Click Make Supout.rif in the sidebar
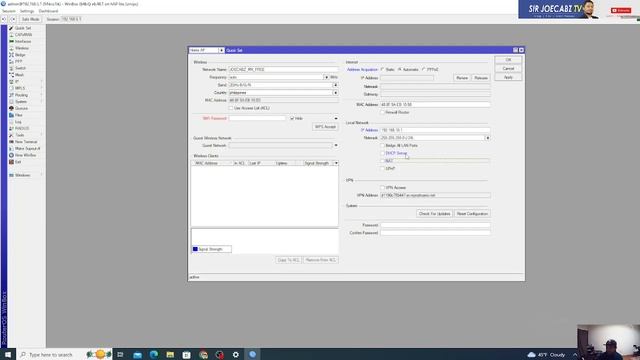 tap(27, 149)
